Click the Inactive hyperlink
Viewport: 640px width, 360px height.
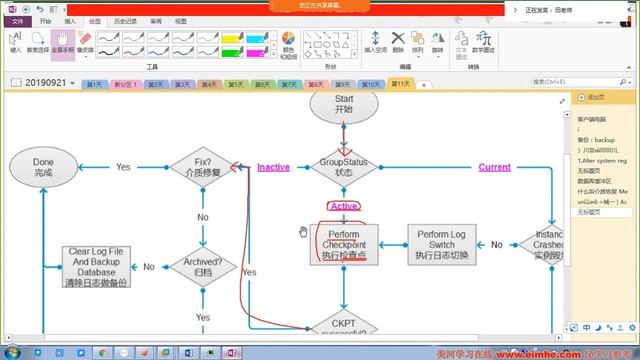point(273,167)
